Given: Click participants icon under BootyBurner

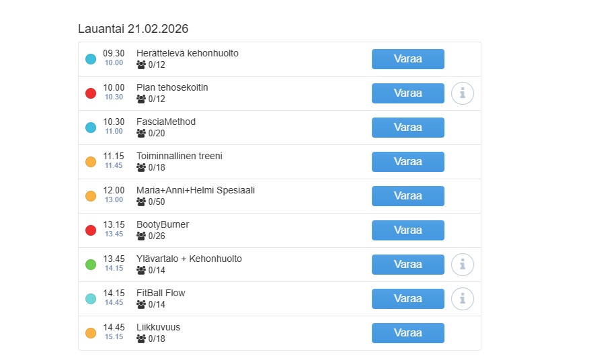Looking at the screenshot, I should 141,236.
